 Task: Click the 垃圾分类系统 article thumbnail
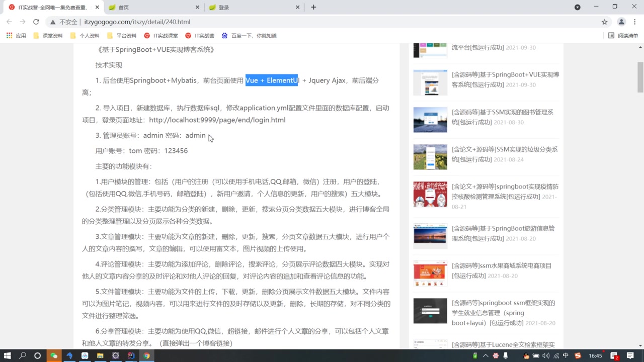[x=430, y=157]
